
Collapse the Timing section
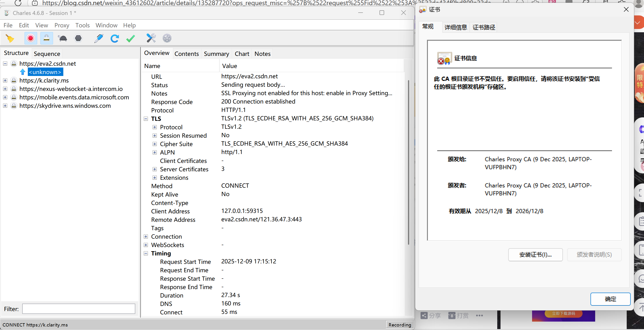(x=146, y=254)
